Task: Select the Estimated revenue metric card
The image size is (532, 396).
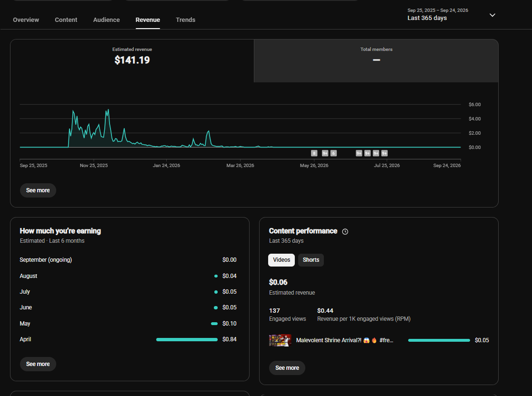Action: click(132, 61)
